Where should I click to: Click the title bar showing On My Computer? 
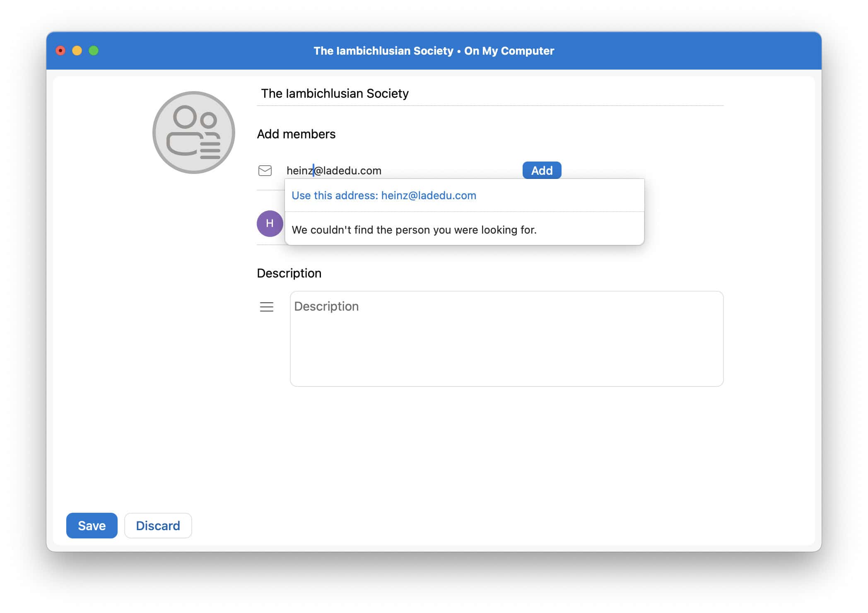pos(434,51)
